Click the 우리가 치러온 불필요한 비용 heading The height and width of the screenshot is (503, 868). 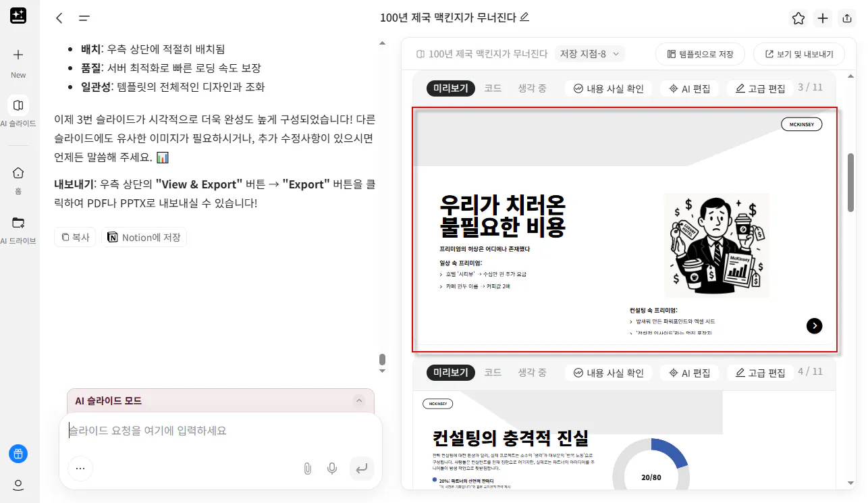click(502, 216)
